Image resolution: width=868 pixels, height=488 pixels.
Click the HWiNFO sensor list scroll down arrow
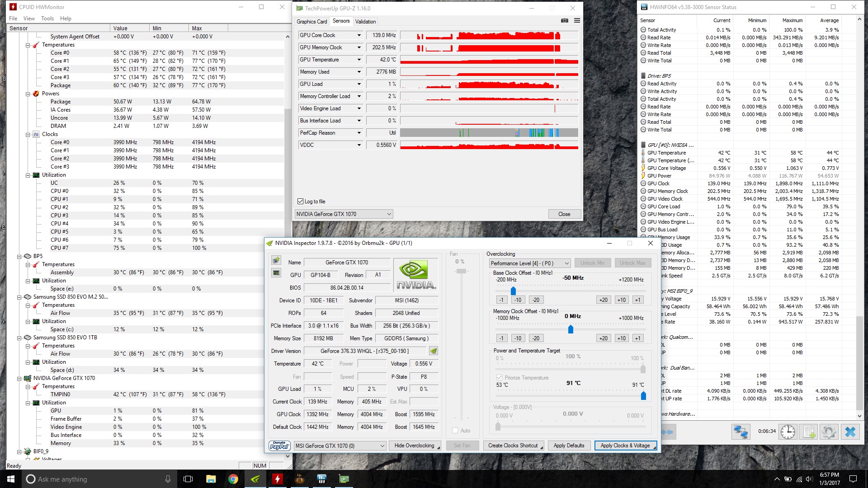coord(859,416)
